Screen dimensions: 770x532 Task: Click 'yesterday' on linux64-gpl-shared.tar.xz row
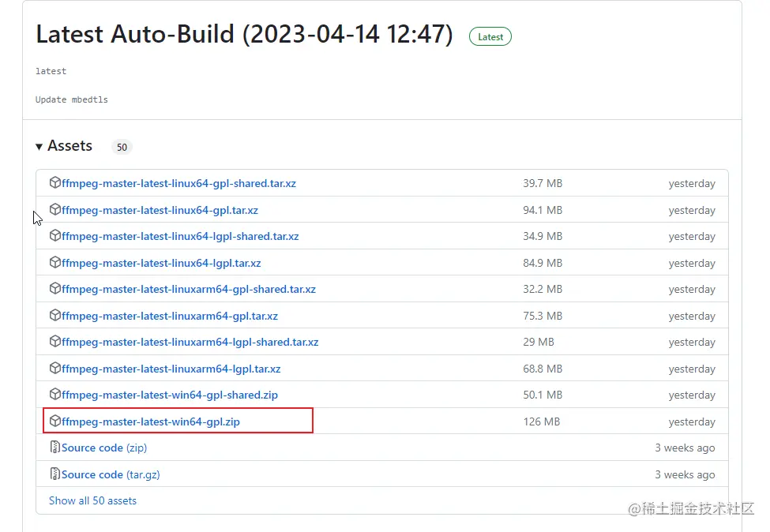click(692, 184)
